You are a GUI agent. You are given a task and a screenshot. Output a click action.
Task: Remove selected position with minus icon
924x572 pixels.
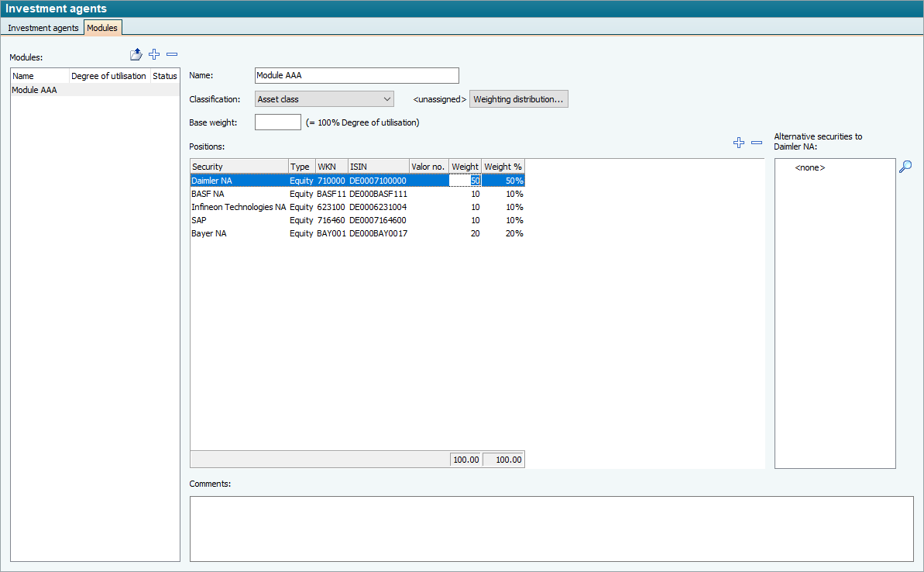tap(757, 143)
